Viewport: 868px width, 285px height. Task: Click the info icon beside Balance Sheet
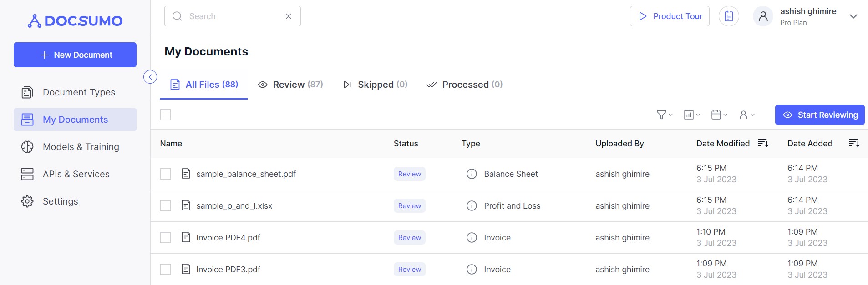tap(472, 174)
